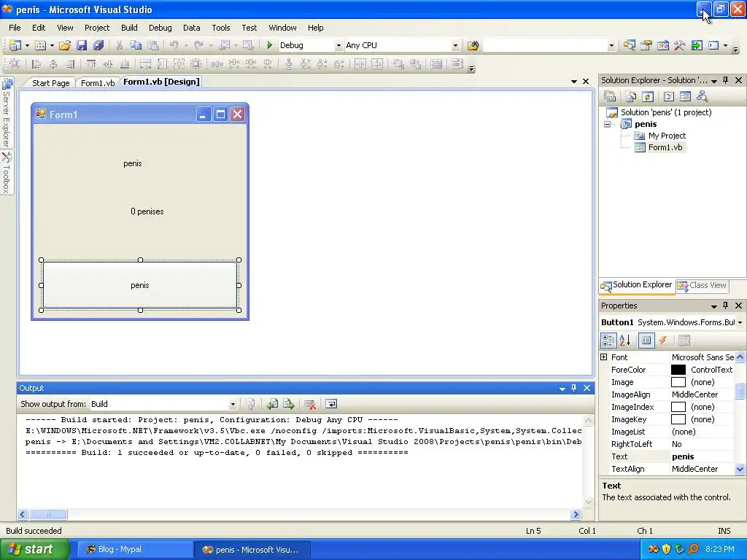This screenshot has width=747, height=560.
Task: Click View Designer icon in Solution Explorer
Action: 685,97
